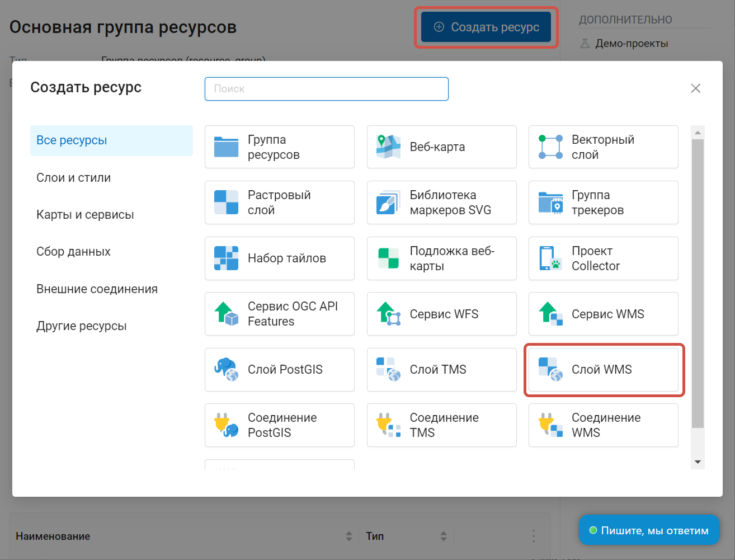Click the Набор тайлов tiles icon

[226, 258]
